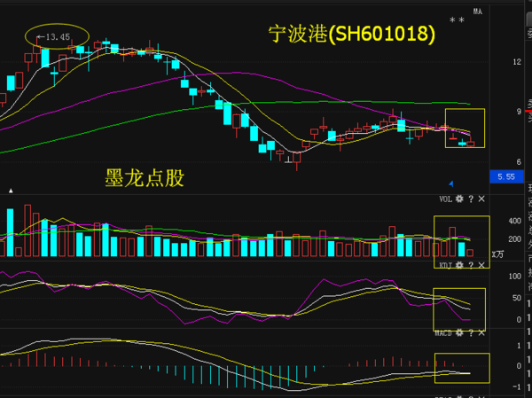Click the 13.45 high price label
Viewport: 532px width, 398px height.
pos(54,36)
